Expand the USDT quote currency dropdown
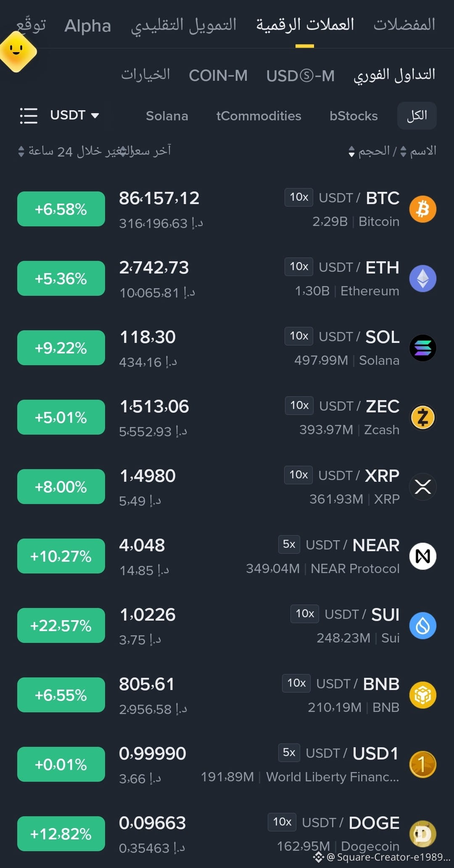Screen dimensions: 454x868 coord(74,115)
